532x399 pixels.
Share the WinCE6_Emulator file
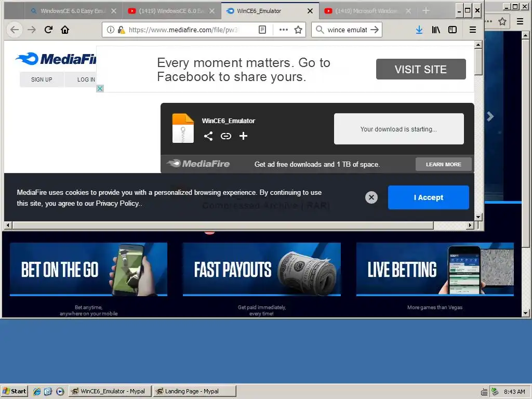(x=208, y=136)
